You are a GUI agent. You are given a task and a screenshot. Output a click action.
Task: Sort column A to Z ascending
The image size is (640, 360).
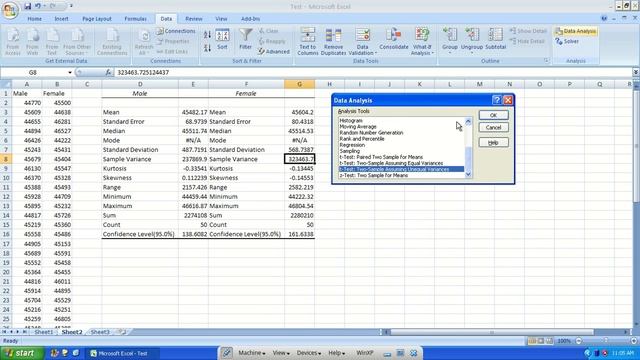[x=207, y=35]
